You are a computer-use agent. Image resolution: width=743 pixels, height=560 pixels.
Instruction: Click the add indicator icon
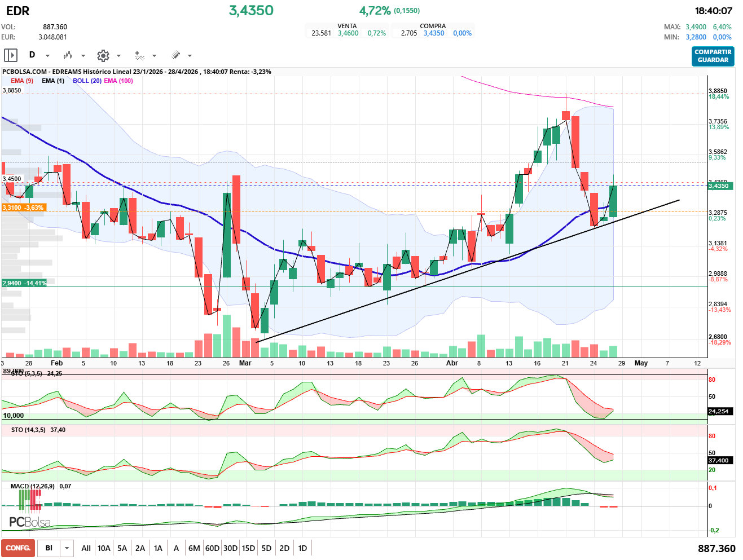[x=139, y=55]
